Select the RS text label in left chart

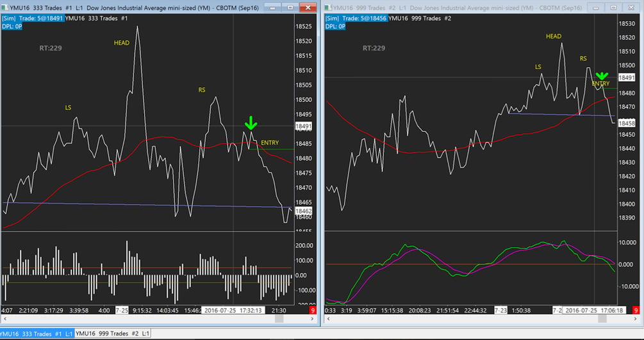point(202,90)
